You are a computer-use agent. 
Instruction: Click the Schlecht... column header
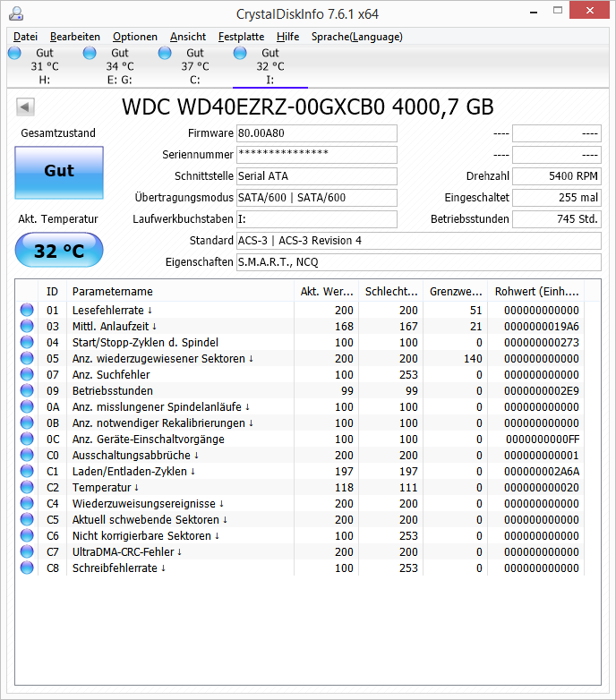(x=391, y=292)
